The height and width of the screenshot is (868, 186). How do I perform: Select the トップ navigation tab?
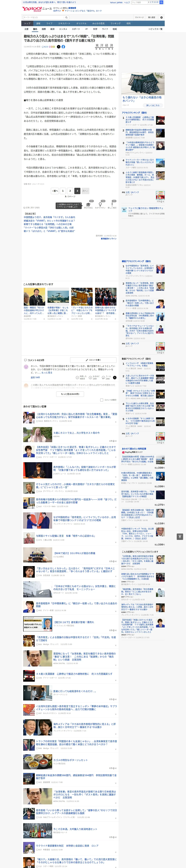(x=27, y=24)
